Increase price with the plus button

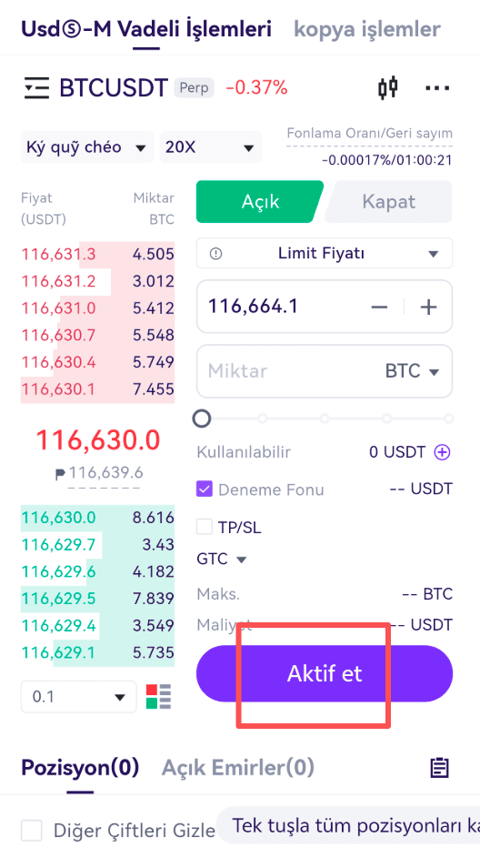click(428, 307)
